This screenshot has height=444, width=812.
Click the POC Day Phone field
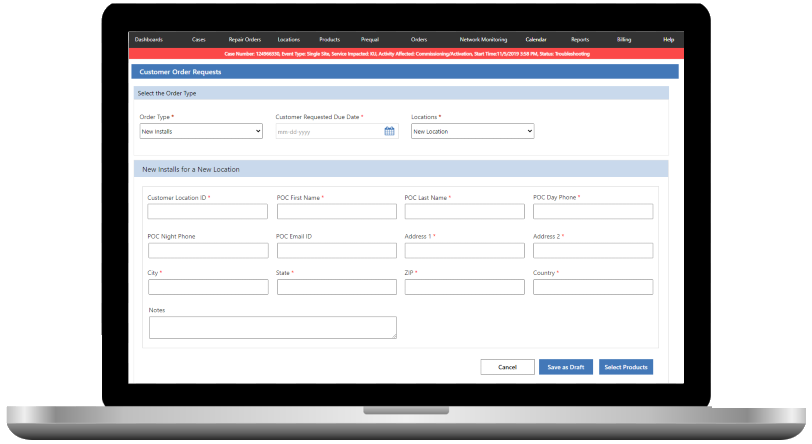coord(593,212)
